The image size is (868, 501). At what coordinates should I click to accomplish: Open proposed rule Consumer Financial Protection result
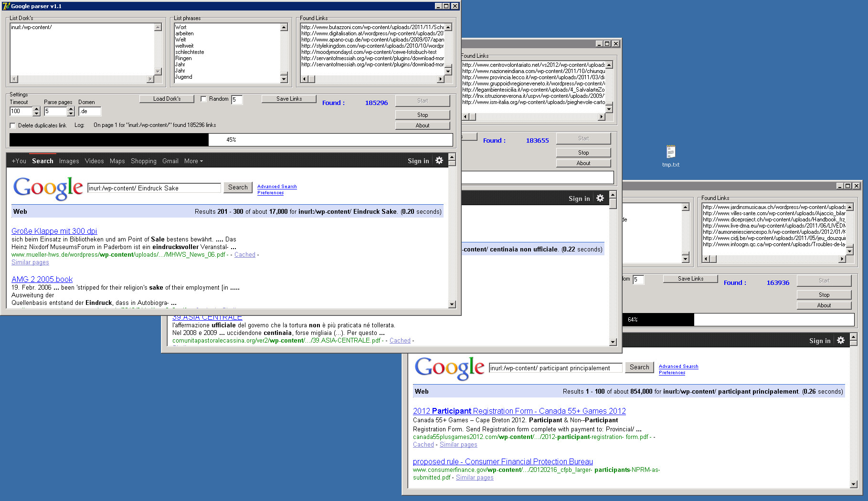click(x=503, y=461)
